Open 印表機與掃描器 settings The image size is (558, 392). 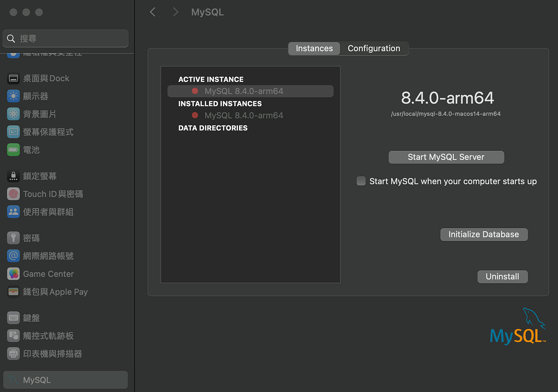click(51, 353)
